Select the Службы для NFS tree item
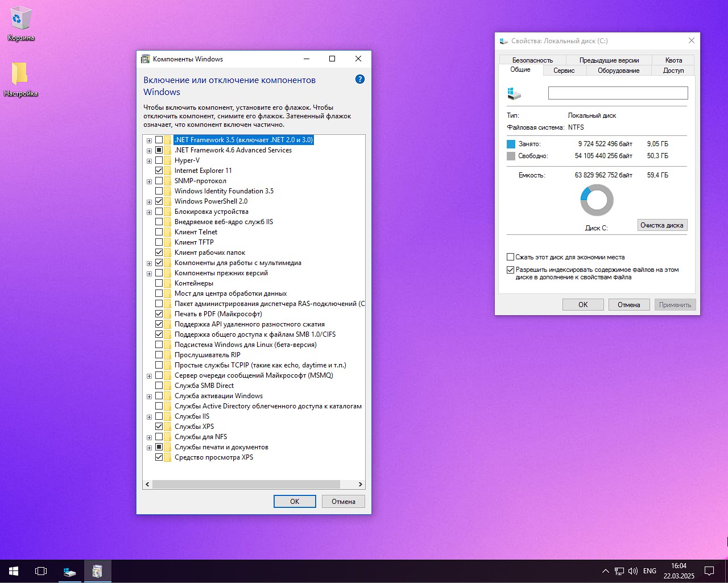 (x=201, y=437)
